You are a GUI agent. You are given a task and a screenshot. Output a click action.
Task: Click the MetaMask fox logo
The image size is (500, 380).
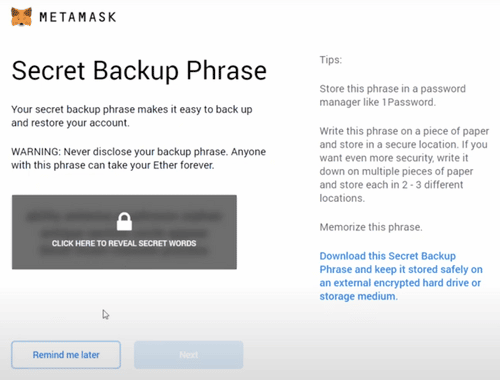[21, 17]
